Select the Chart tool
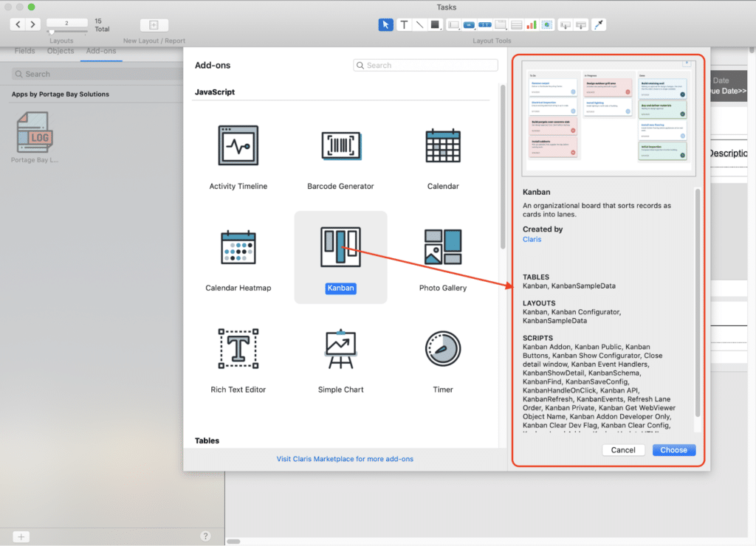The height and width of the screenshot is (546, 756). click(x=532, y=24)
